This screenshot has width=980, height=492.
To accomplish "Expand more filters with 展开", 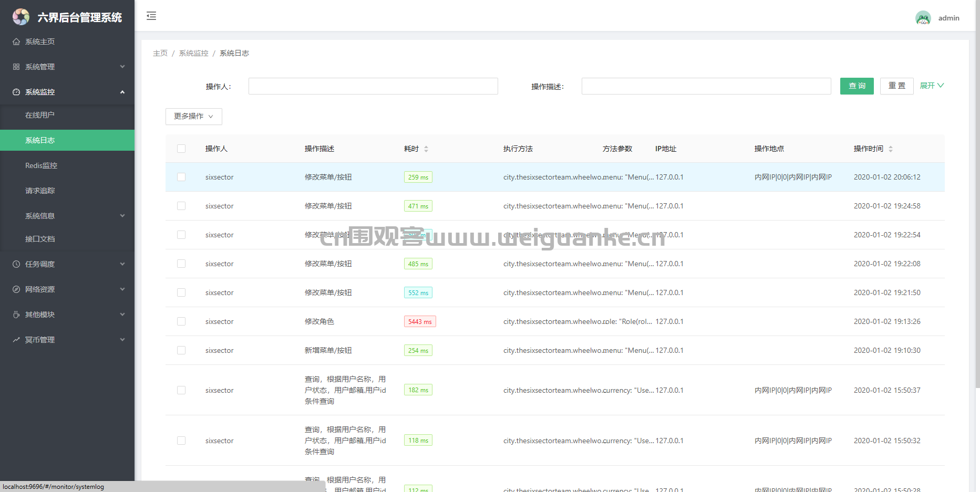I will click(932, 86).
